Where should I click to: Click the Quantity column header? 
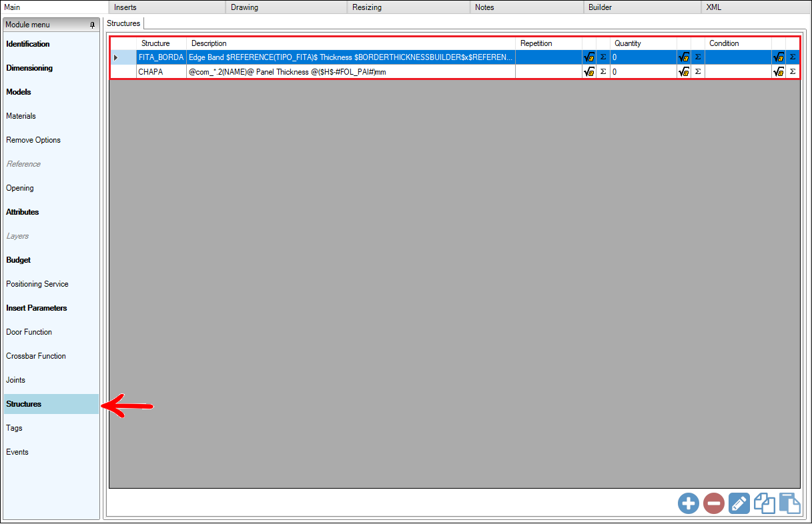[643, 43]
